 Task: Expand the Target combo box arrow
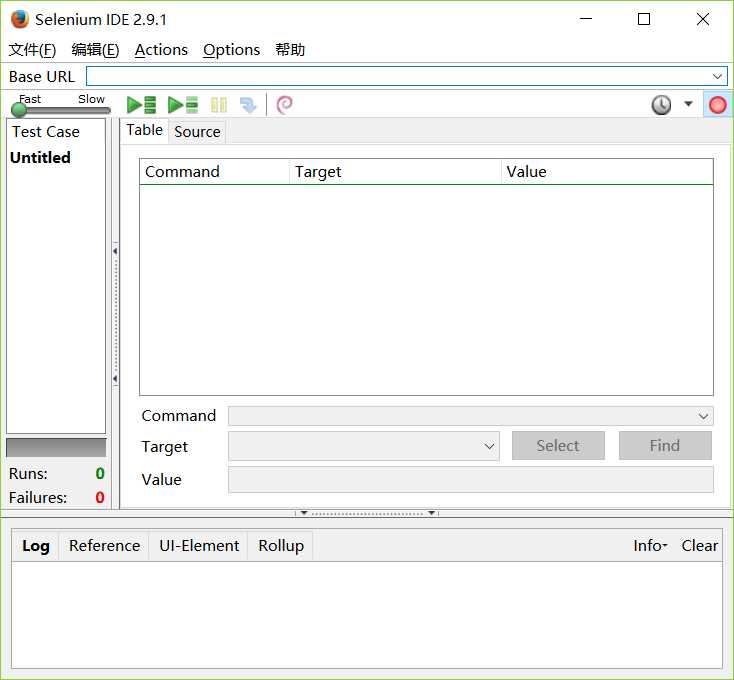[489, 446]
